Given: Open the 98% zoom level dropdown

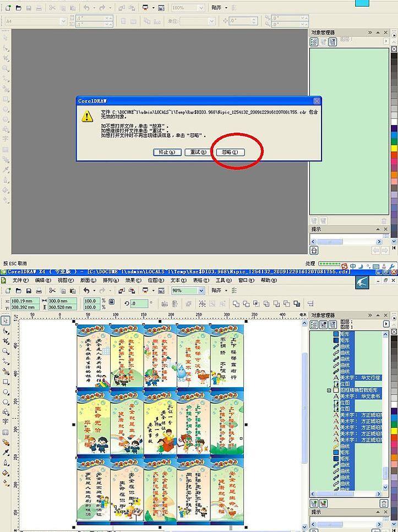Looking at the screenshot, I should [201, 291].
